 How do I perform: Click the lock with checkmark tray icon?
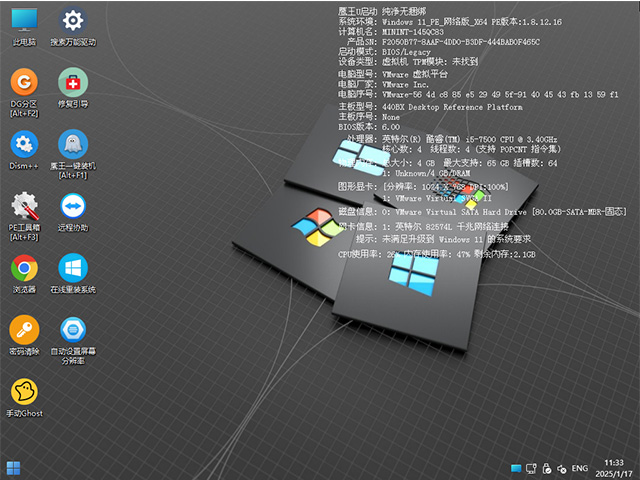tap(547, 469)
